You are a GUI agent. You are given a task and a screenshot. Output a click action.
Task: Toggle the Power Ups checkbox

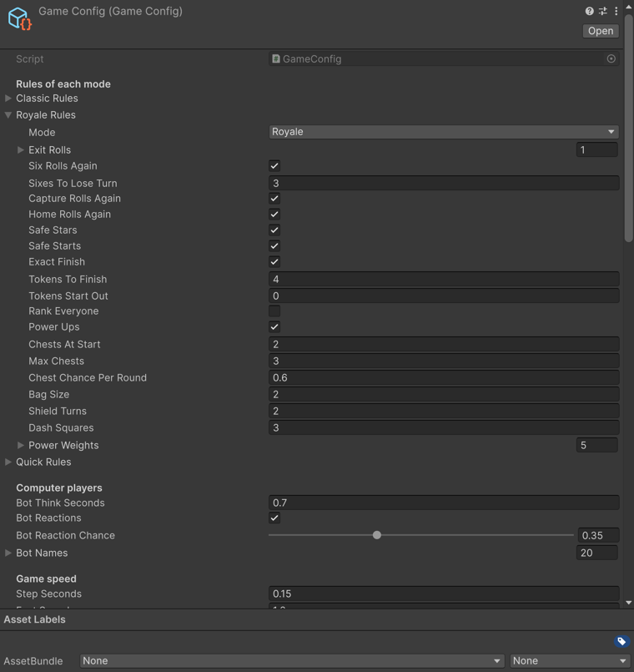(274, 327)
